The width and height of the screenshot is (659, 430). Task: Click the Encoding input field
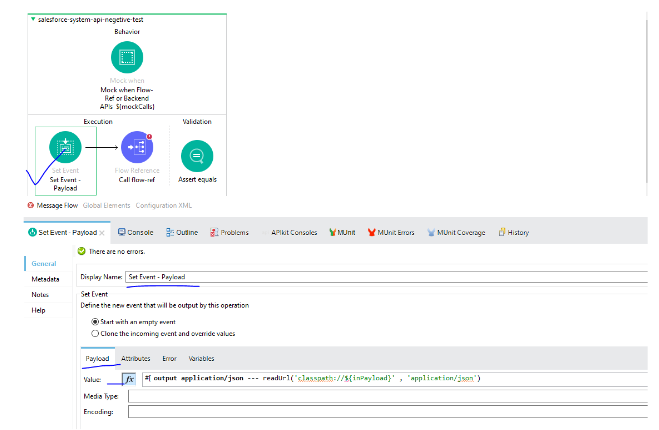pyautogui.click(x=387, y=412)
